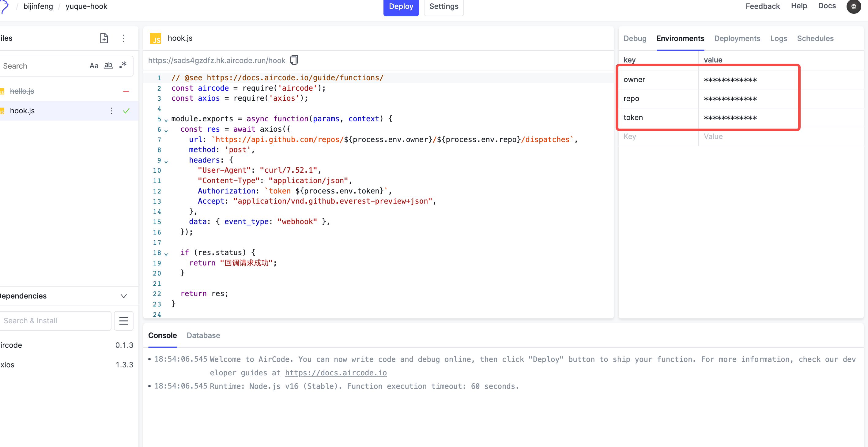
Task: Open the user avatar menu
Action: coord(854,6)
